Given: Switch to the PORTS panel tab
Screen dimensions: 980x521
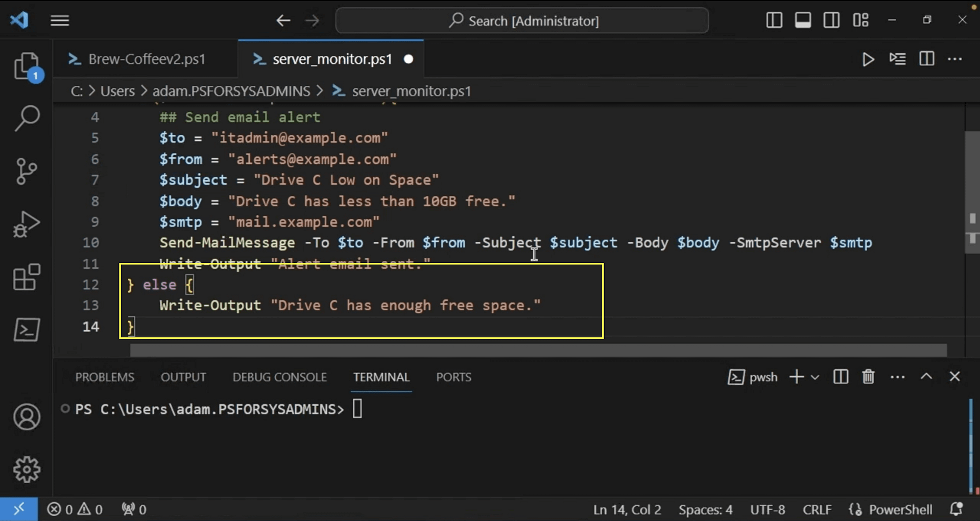Looking at the screenshot, I should click(453, 377).
